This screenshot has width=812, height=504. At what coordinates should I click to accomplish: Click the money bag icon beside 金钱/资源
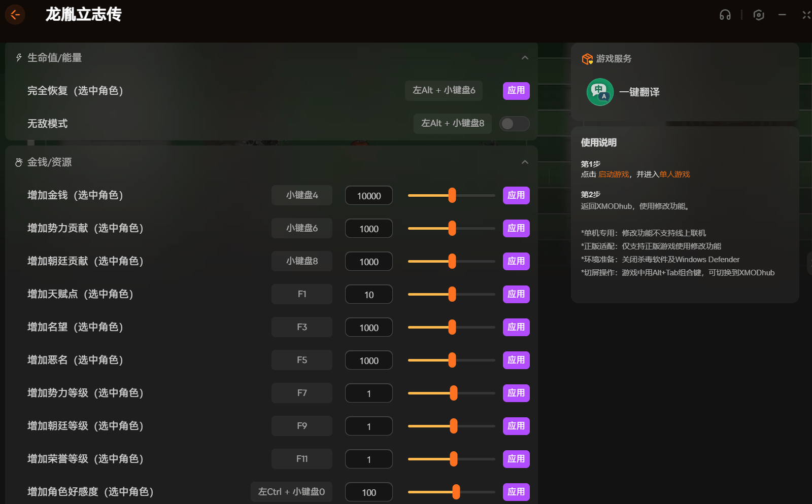[x=19, y=162]
